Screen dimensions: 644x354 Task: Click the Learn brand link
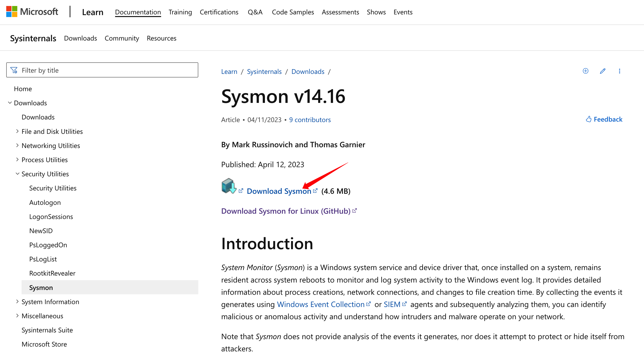click(x=93, y=12)
